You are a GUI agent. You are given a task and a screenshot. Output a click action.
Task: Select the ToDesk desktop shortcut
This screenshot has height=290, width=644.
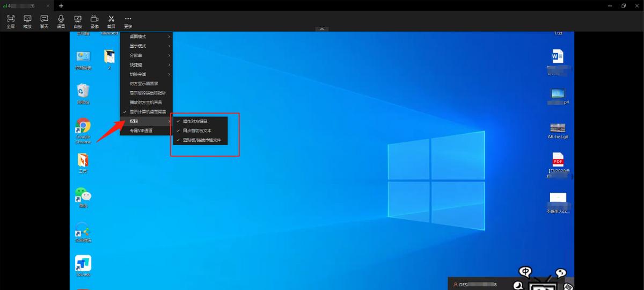[83, 266]
